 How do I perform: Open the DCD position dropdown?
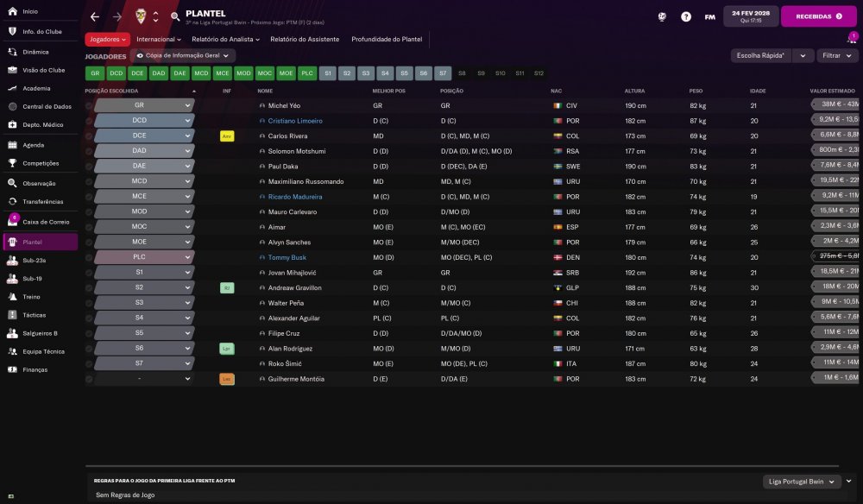point(144,120)
